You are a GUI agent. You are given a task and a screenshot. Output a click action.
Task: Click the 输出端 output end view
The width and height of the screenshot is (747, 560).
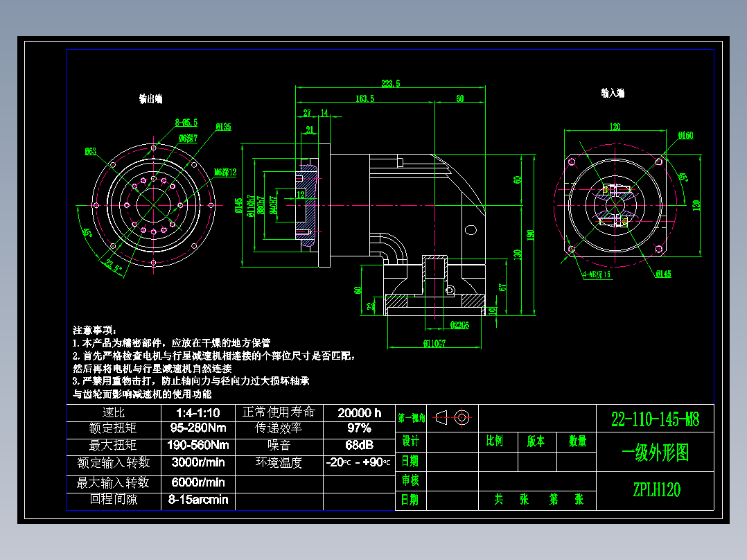[154, 204]
